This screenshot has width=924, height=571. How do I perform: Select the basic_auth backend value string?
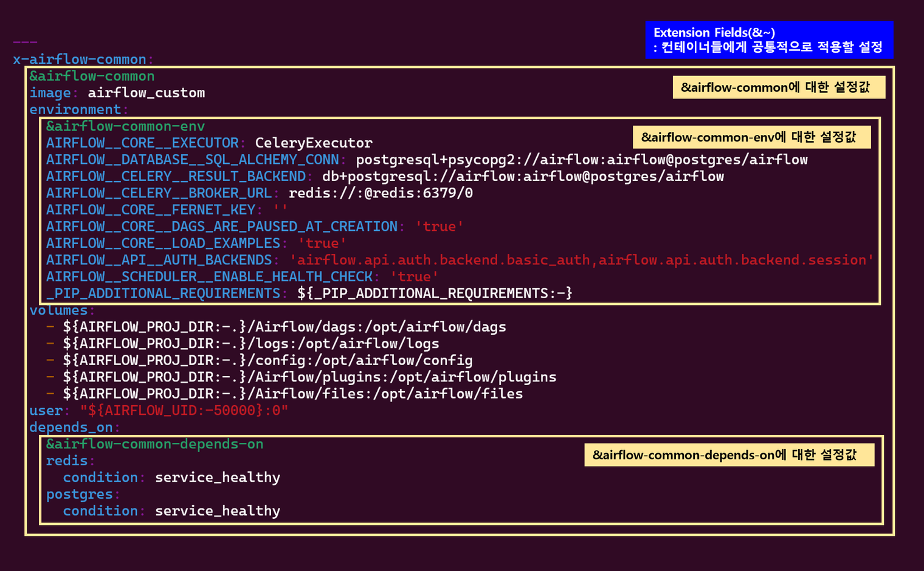(x=582, y=260)
